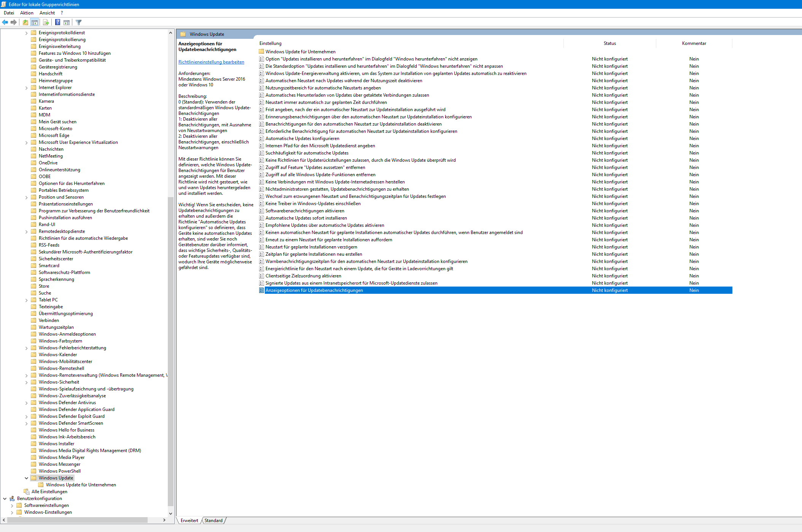Select the Windows Defender Antivirus folder
802x532 pixels.
pos(67,403)
